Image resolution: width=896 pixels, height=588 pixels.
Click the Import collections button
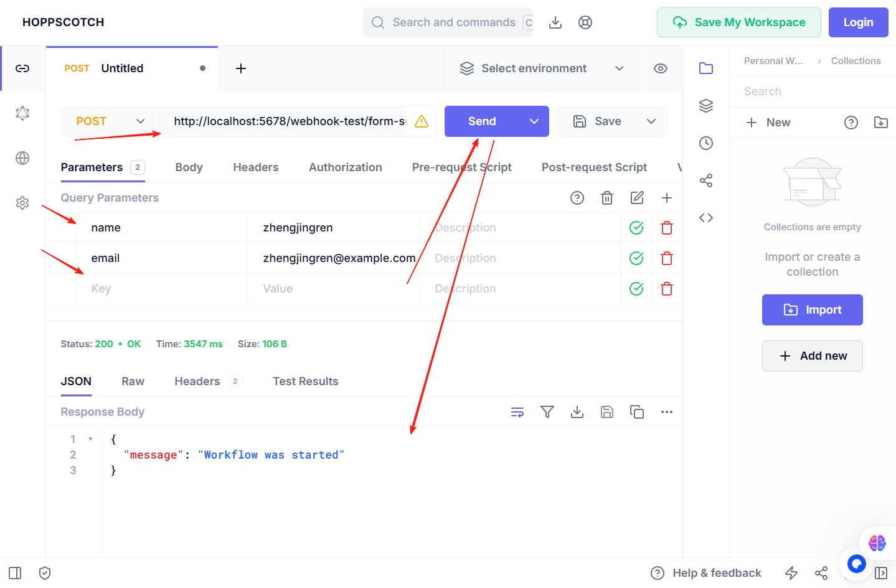click(x=813, y=310)
